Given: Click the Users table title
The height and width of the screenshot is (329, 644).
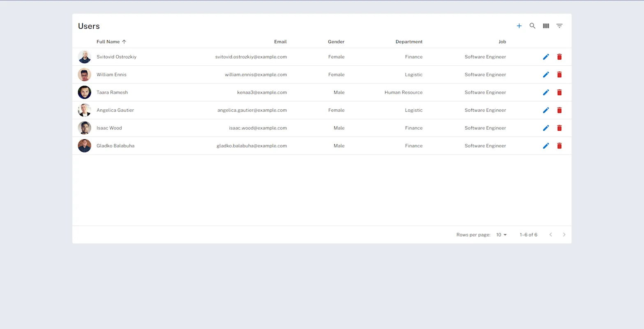Looking at the screenshot, I should tap(89, 26).
